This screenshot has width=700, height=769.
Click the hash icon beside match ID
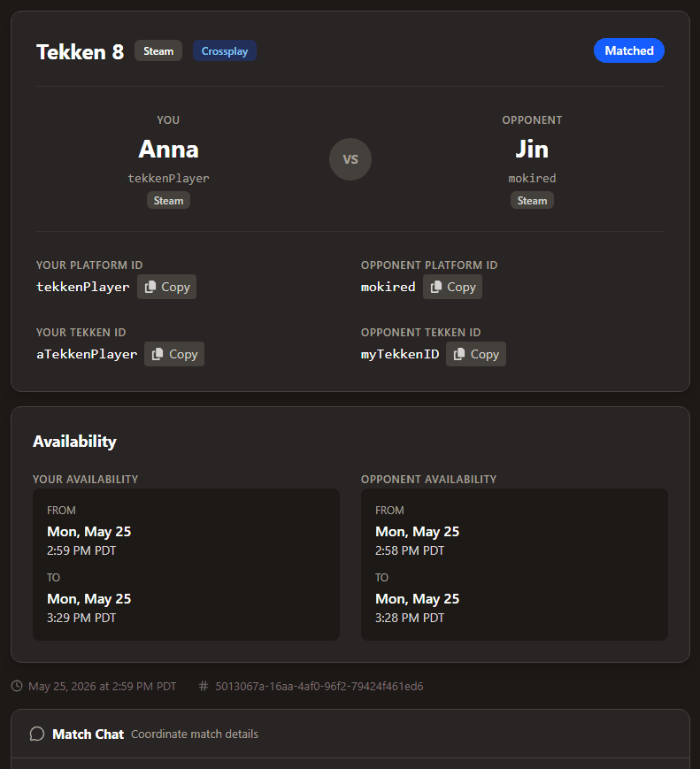click(x=203, y=686)
